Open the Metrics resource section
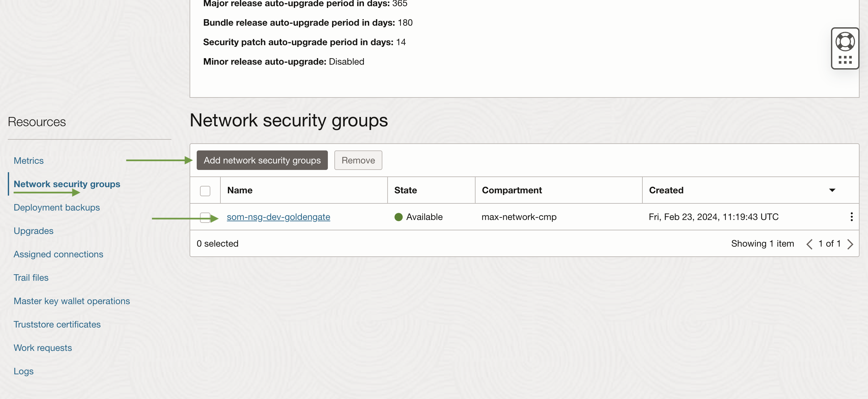The height and width of the screenshot is (399, 868). point(29,161)
